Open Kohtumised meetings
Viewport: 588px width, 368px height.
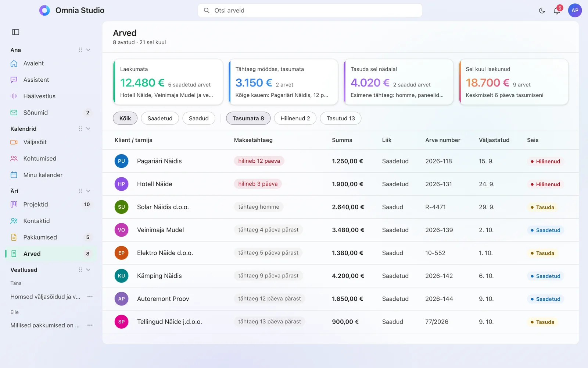51,159
